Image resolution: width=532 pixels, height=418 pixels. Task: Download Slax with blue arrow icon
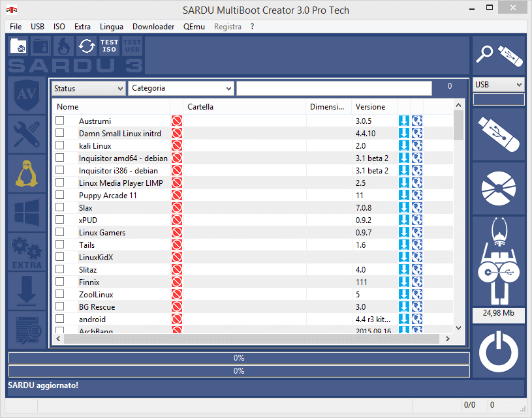pos(404,208)
